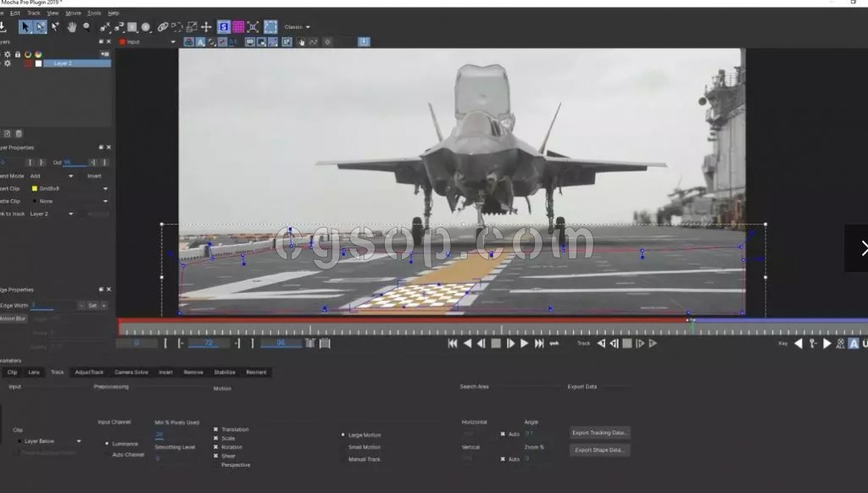The width and height of the screenshot is (868, 493).
Task: Toggle the Translation motion checkbox
Action: (x=216, y=429)
